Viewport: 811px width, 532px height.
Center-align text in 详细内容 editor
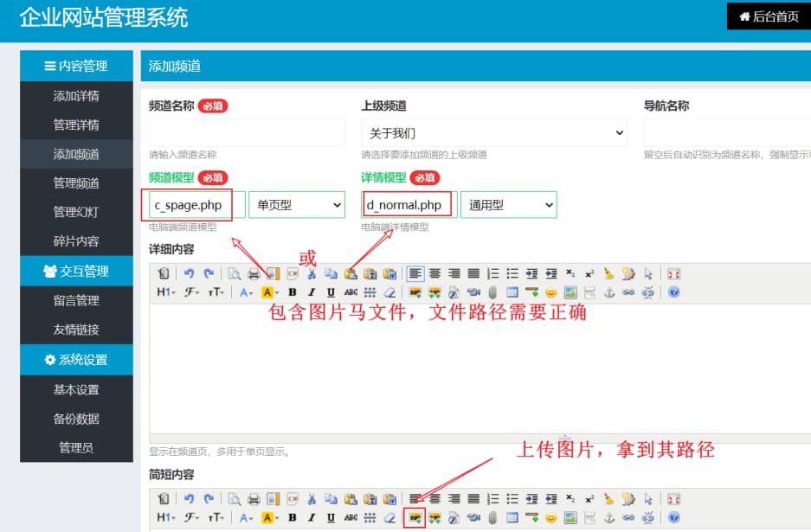[x=435, y=273]
